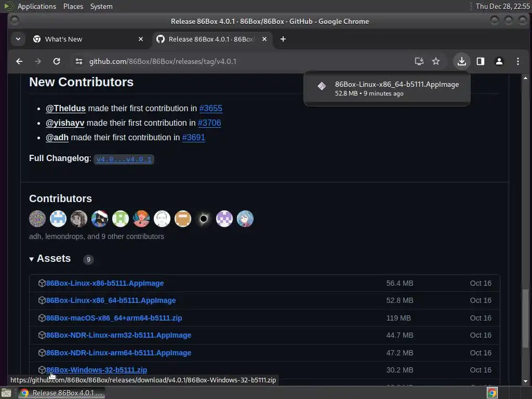Image resolution: width=532 pixels, height=399 pixels.
Task: Click the light blue pixel-face contributor avatar
Action: click(x=58, y=219)
